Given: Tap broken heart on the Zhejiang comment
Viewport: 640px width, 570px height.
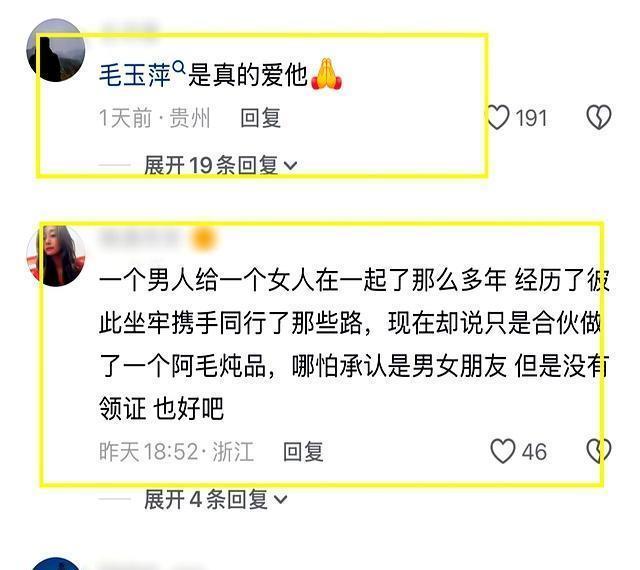Looking at the screenshot, I should 598,451.
